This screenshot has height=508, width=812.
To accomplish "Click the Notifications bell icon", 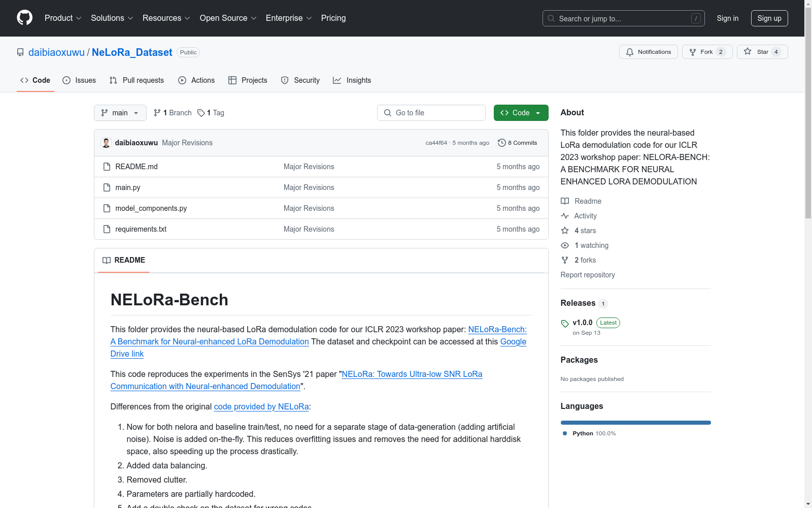I will 630,52.
